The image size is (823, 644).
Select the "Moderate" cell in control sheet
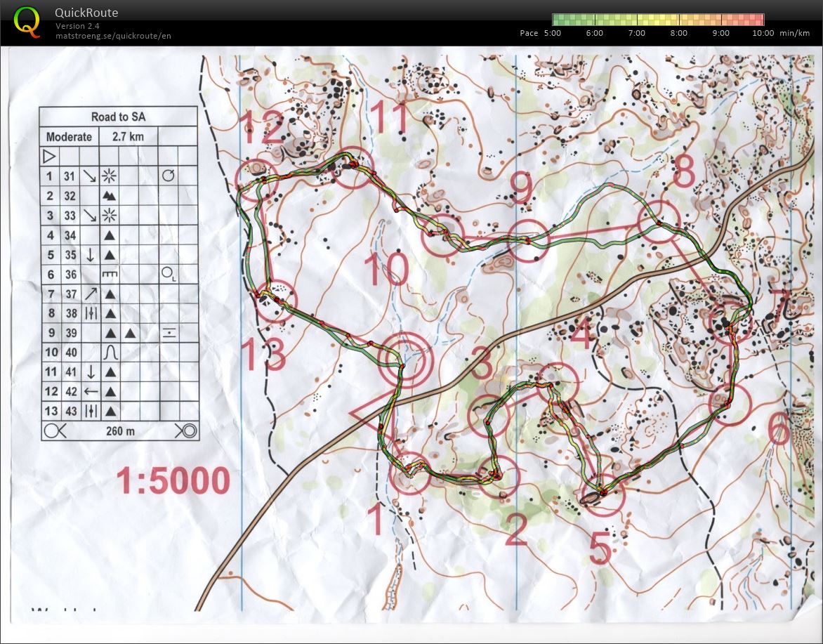point(69,136)
